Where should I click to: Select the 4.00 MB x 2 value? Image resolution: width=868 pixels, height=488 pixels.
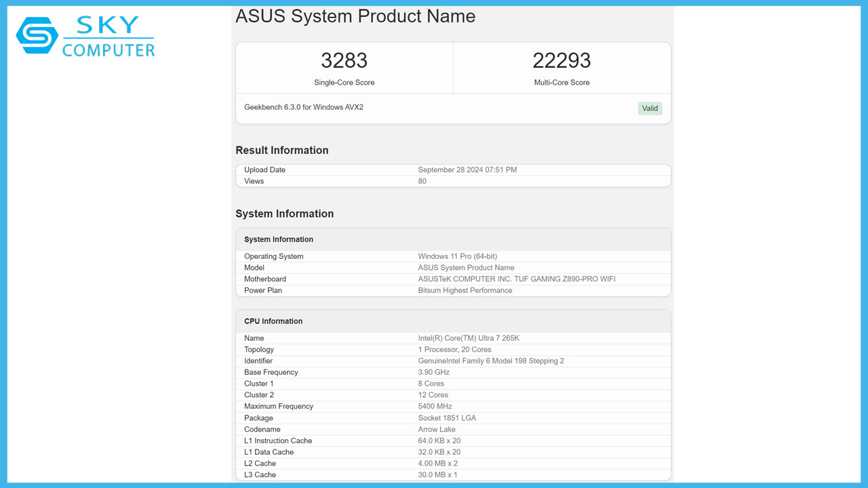pyautogui.click(x=438, y=464)
